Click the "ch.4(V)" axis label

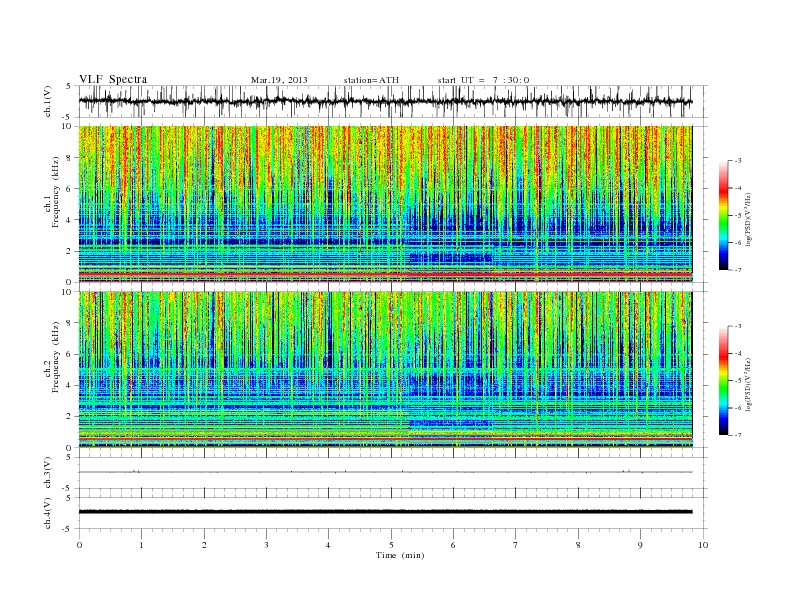48,513
